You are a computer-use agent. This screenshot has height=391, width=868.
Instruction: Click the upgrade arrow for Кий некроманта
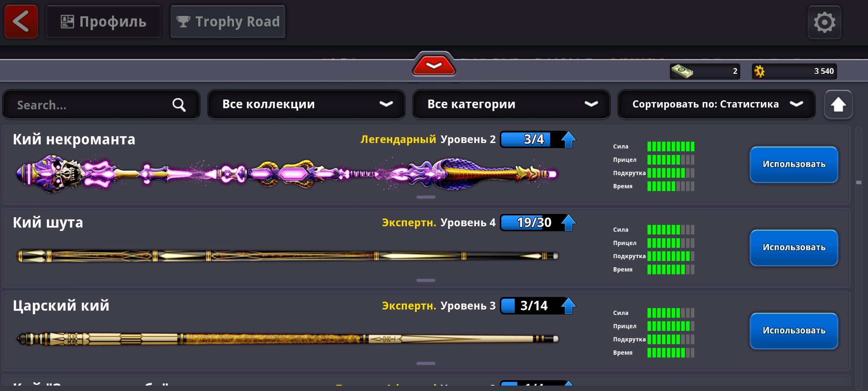click(x=568, y=139)
